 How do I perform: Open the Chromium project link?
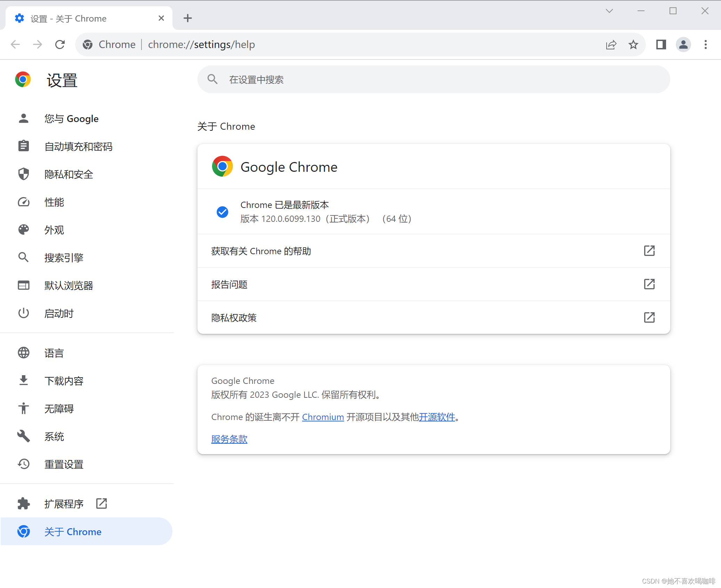(323, 417)
